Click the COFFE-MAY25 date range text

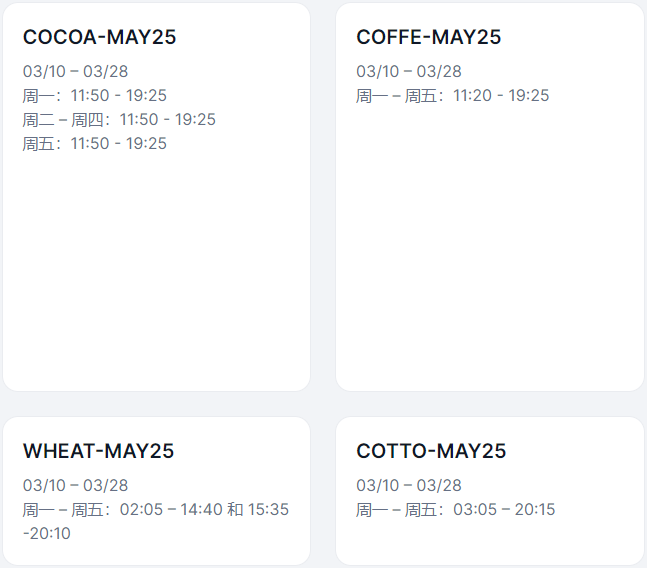pyautogui.click(x=409, y=72)
